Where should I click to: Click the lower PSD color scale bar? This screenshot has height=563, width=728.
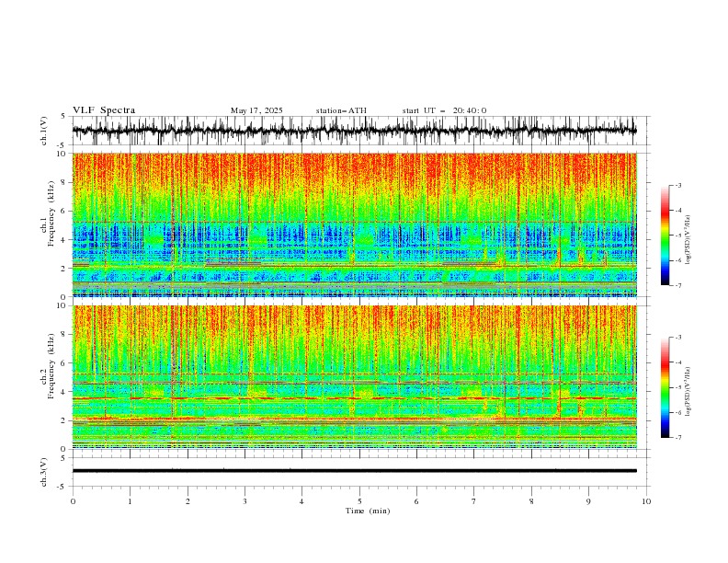665,387
